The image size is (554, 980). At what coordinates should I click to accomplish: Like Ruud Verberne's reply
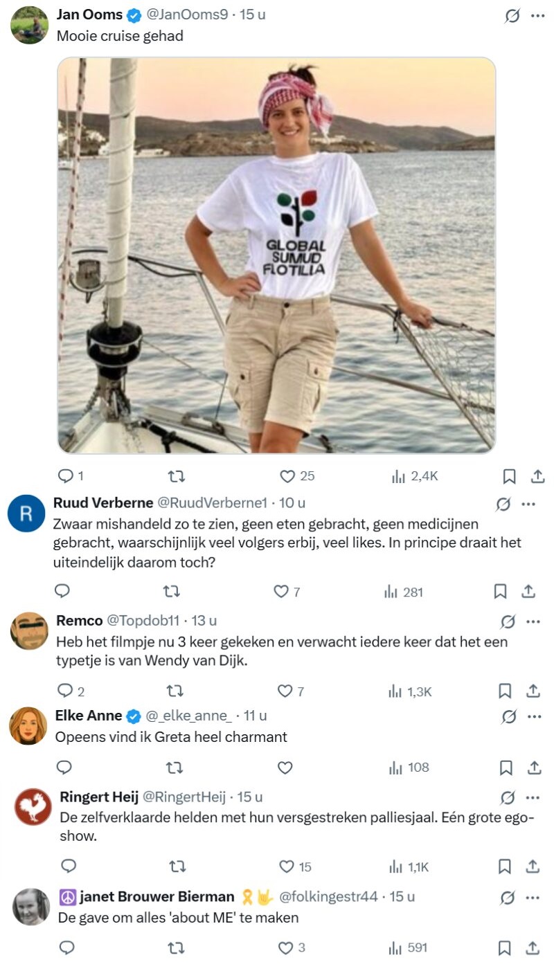[x=280, y=592]
